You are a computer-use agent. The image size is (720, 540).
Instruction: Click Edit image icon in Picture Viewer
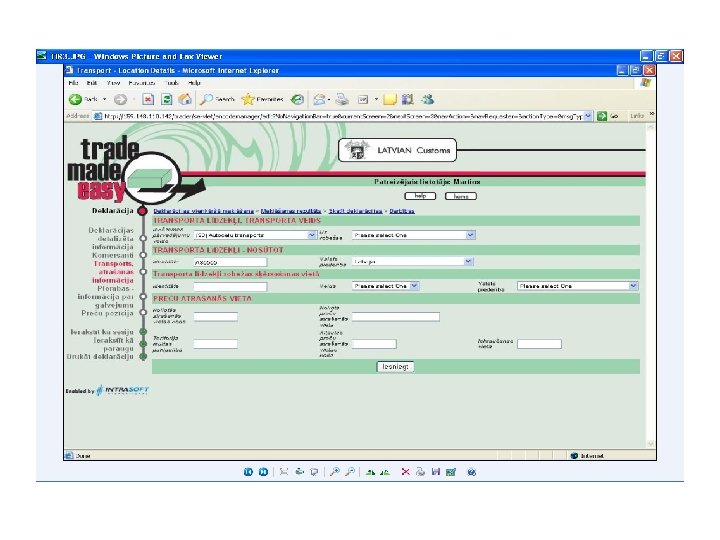[x=451, y=472]
